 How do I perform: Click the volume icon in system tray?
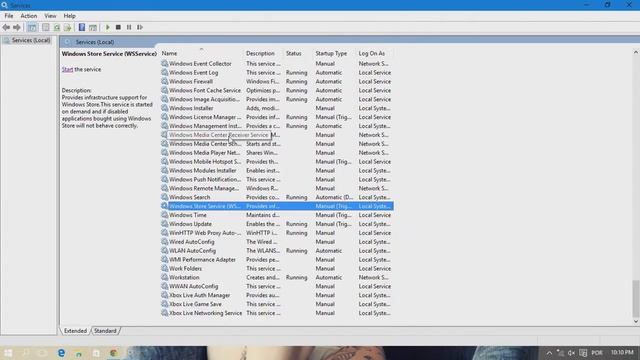[x=571, y=353]
